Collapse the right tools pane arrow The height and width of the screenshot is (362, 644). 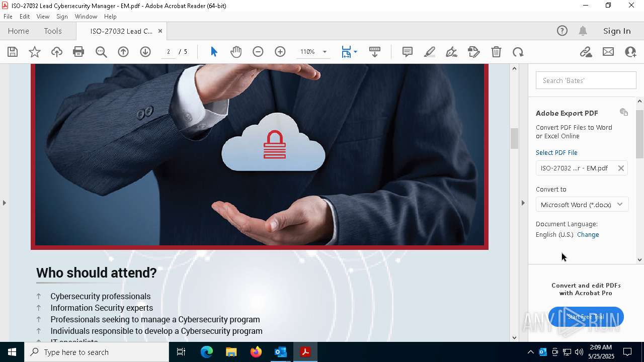point(523,203)
